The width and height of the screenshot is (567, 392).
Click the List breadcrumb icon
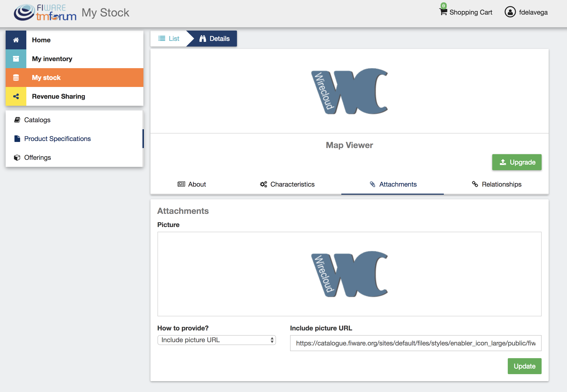point(162,39)
